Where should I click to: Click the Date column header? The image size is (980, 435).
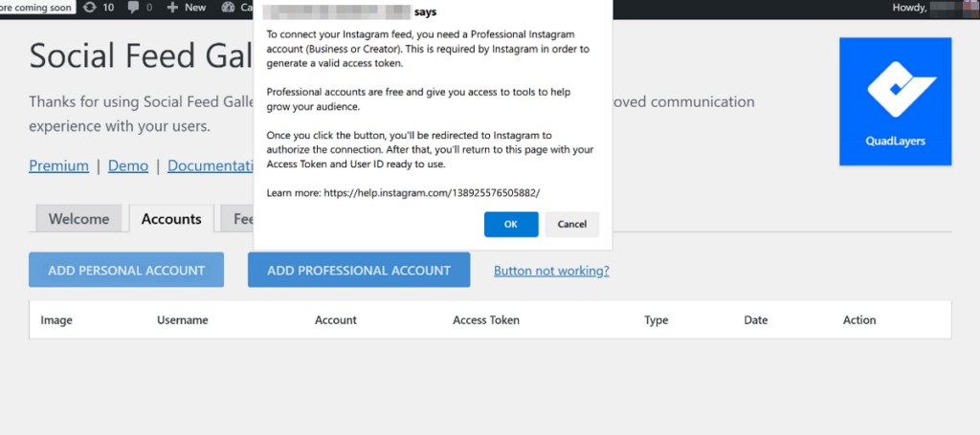(756, 320)
